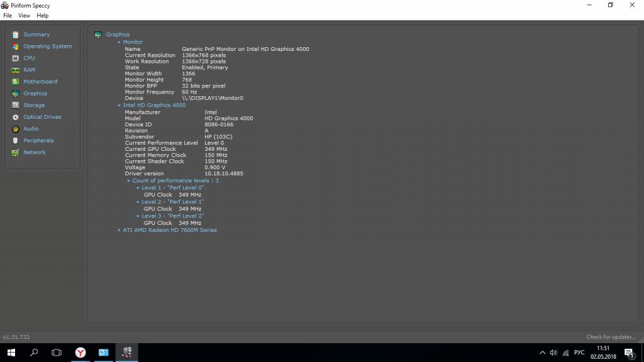Open the Help menu
The width and height of the screenshot is (644, 362).
coord(42,16)
